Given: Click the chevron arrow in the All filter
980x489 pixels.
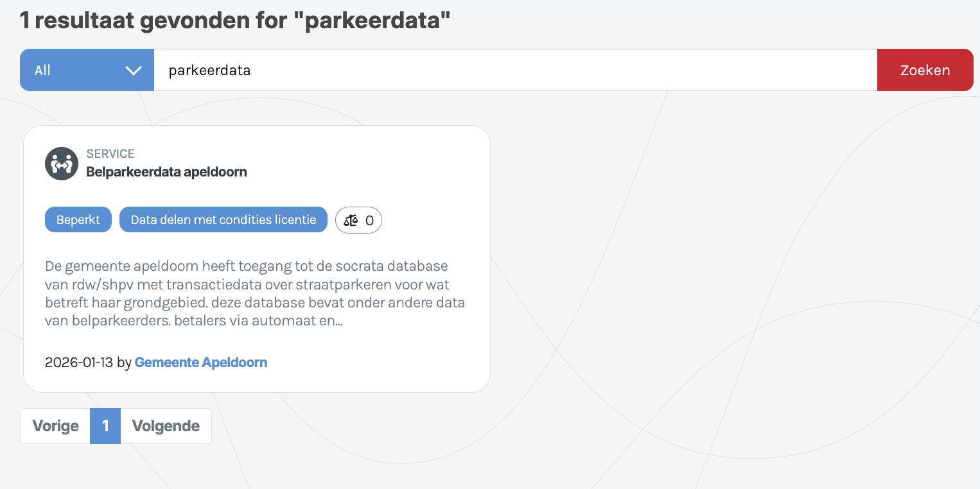Looking at the screenshot, I should pos(134,71).
